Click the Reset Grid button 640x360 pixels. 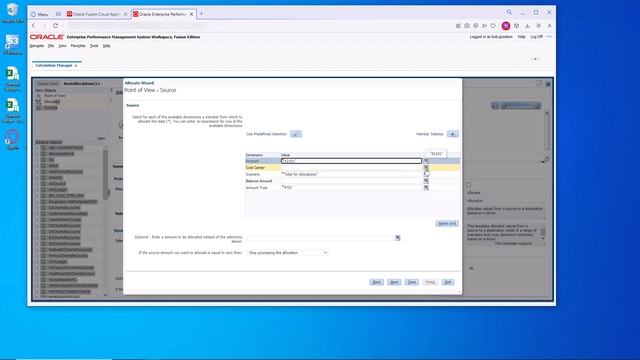coord(447,223)
